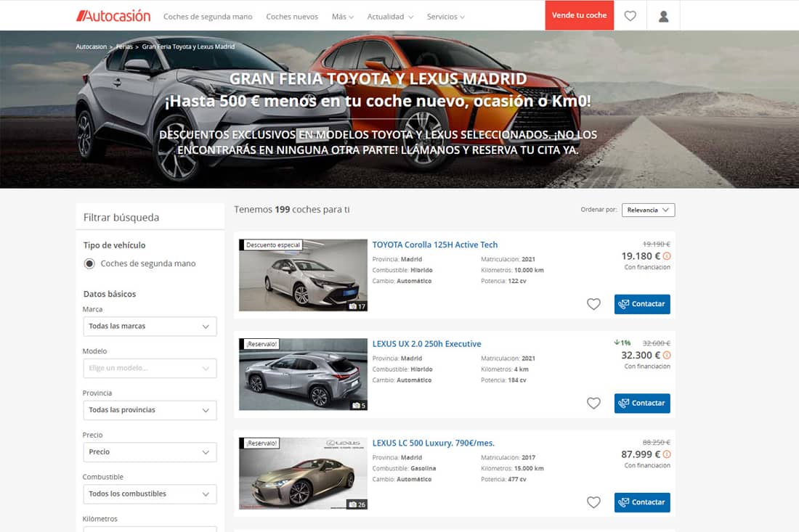Viewport: 799px width, 532px height.
Task: Contact seller of Lexus UX 2.0 250h
Action: click(642, 404)
